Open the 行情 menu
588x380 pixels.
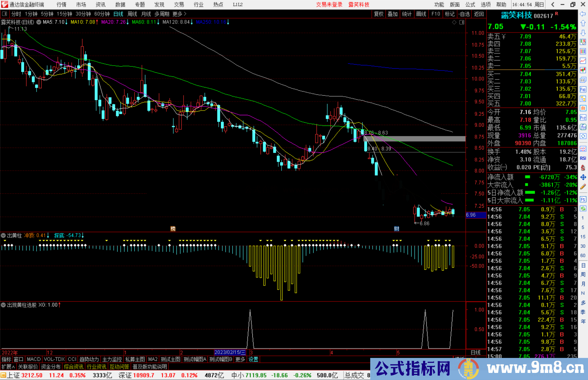(x=62, y=5)
